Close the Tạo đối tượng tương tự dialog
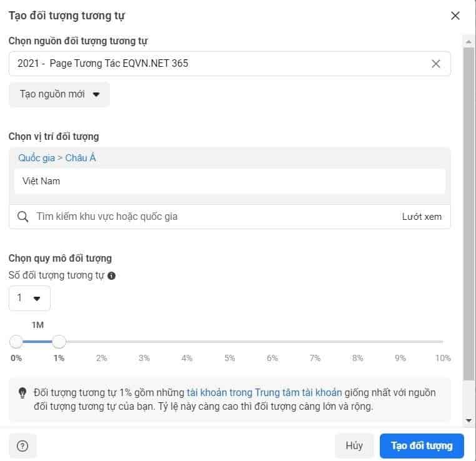476x461 pixels. 455,16
